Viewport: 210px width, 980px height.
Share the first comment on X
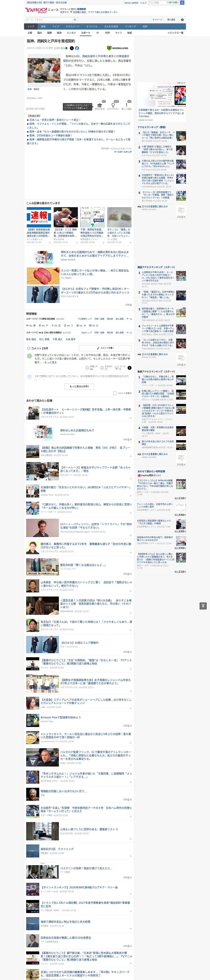pyautogui.click(x=130, y=367)
